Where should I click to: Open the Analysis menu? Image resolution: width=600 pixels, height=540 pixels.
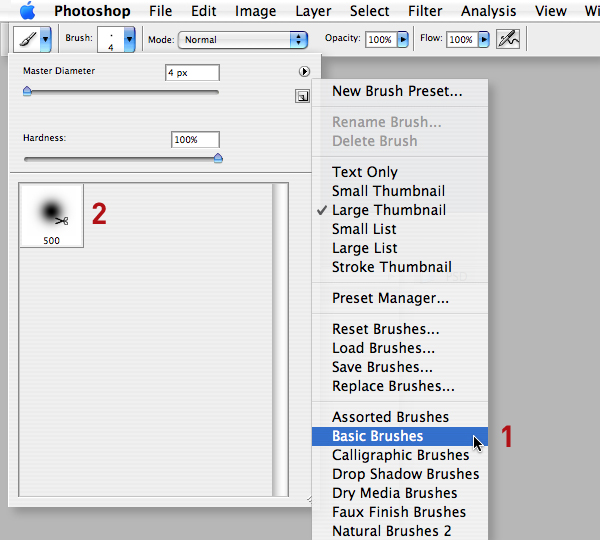tap(488, 11)
